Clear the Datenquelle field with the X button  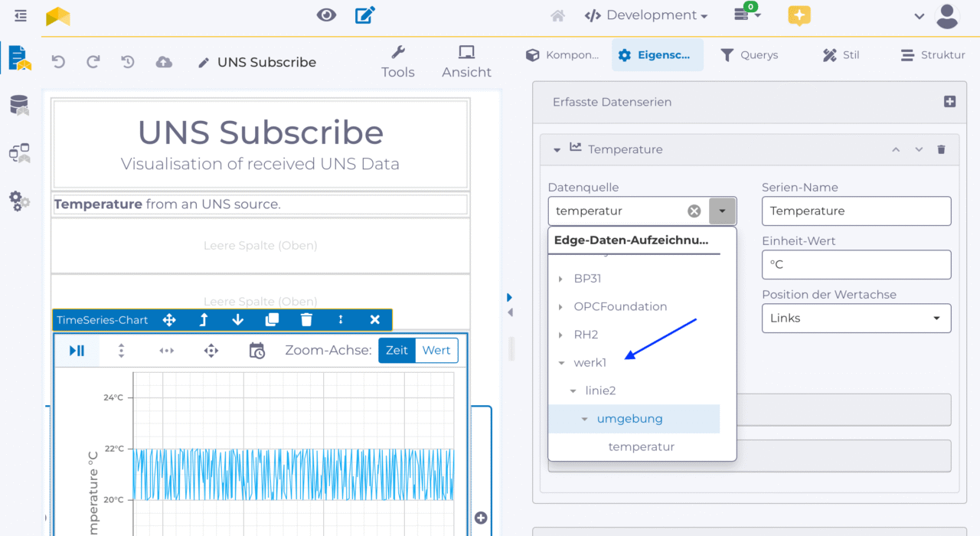694,211
